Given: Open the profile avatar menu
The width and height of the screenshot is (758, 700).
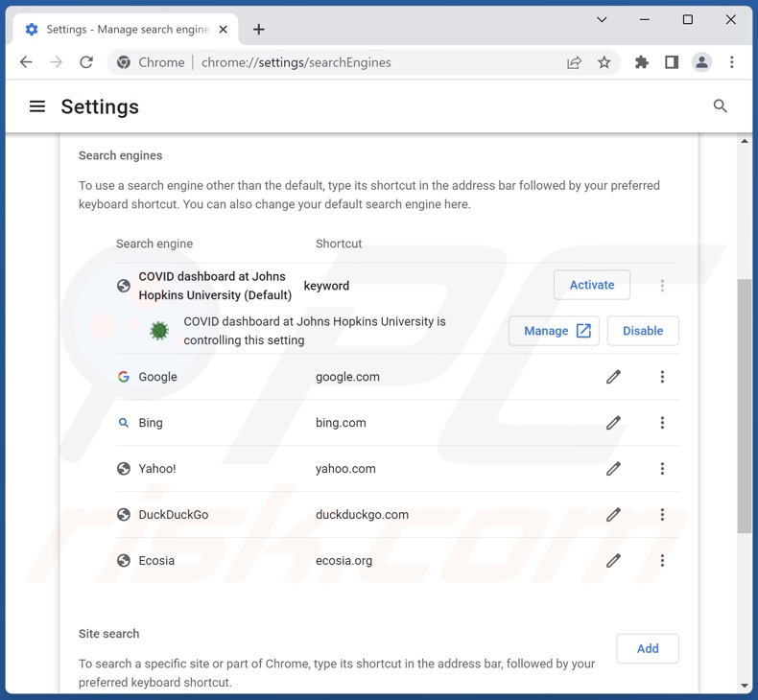Looking at the screenshot, I should pyautogui.click(x=701, y=62).
